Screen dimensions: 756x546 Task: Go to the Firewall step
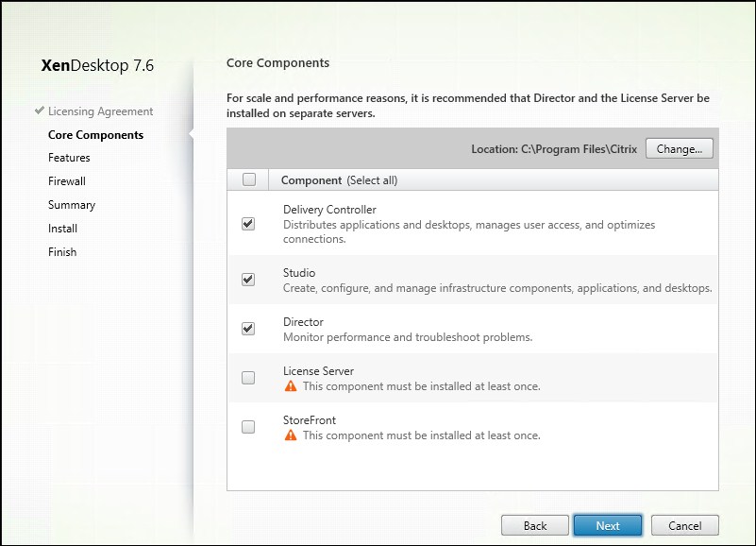67,181
